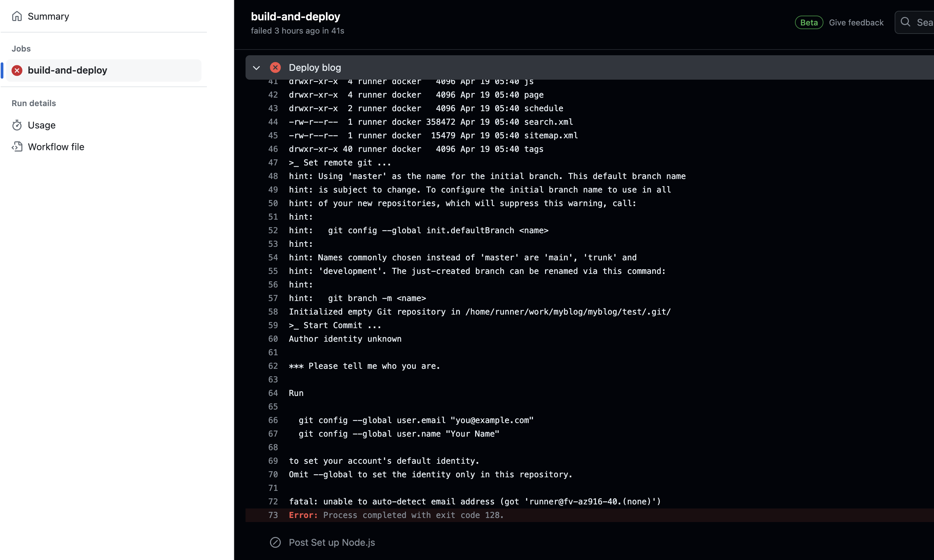
Task: Click line number 73 of error log
Action: pyautogui.click(x=273, y=515)
